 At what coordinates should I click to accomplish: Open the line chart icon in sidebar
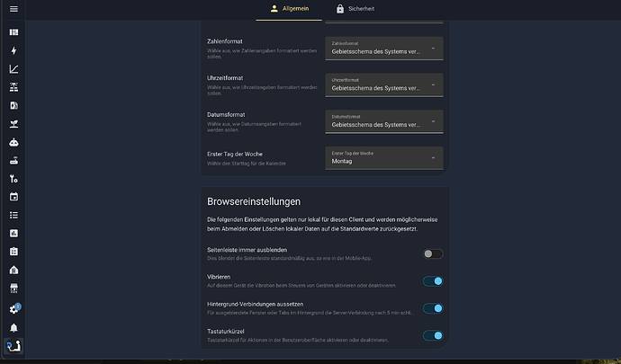click(13, 69)
